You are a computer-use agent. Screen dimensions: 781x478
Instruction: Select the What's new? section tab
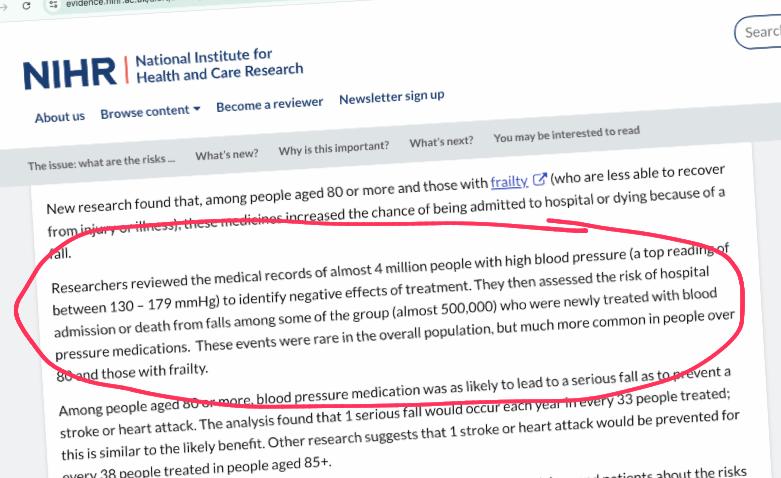(226, 154)
